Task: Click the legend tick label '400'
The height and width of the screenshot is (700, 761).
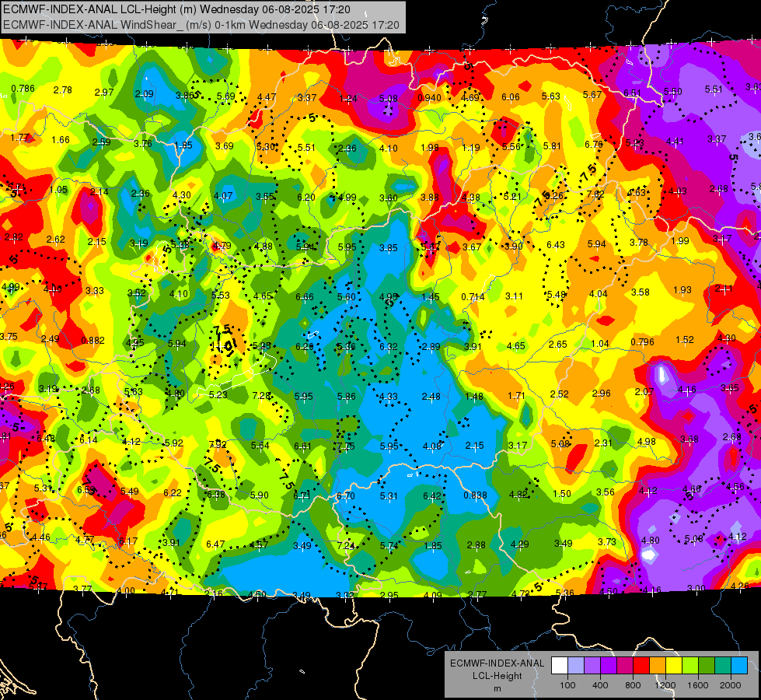Action: (x=600, y=685)
